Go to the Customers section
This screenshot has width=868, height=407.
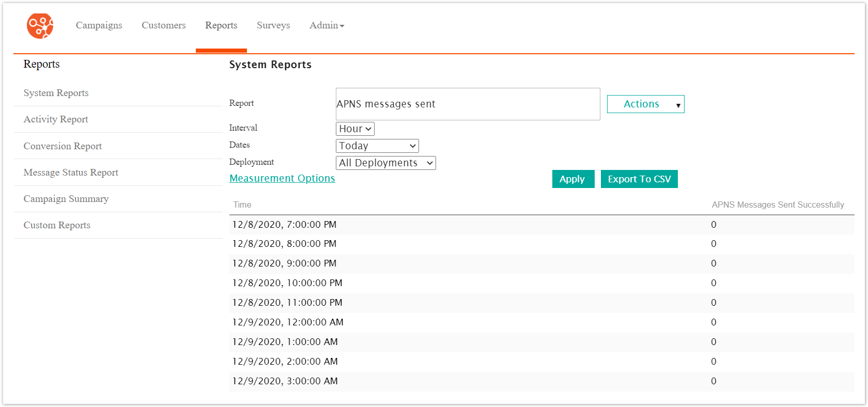click(x=163, y=25)
